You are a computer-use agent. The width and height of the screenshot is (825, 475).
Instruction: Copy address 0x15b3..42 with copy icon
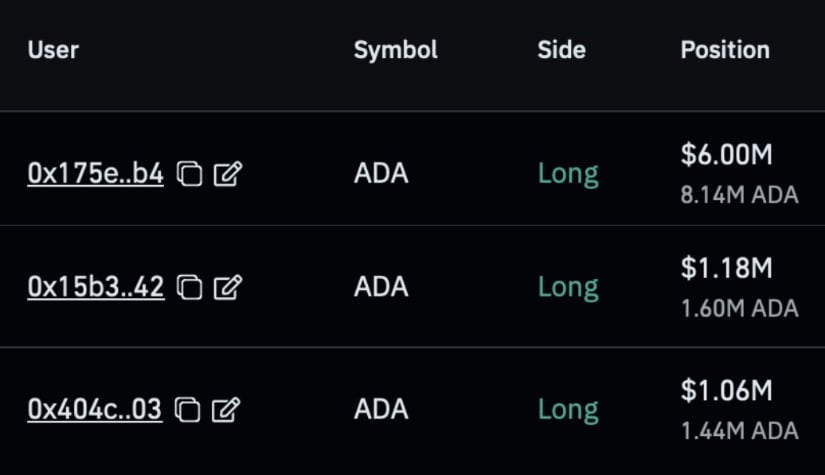point(189,287)
